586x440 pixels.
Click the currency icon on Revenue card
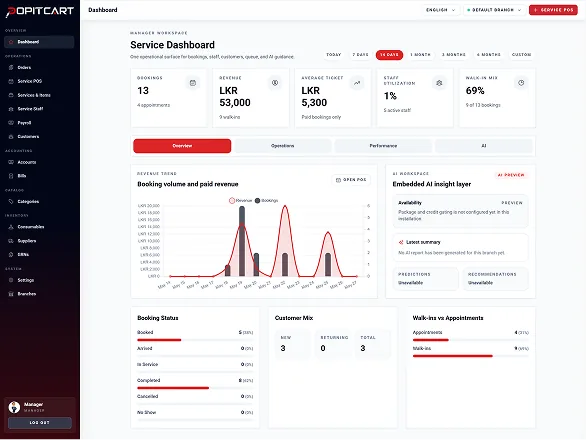(275, 83)
